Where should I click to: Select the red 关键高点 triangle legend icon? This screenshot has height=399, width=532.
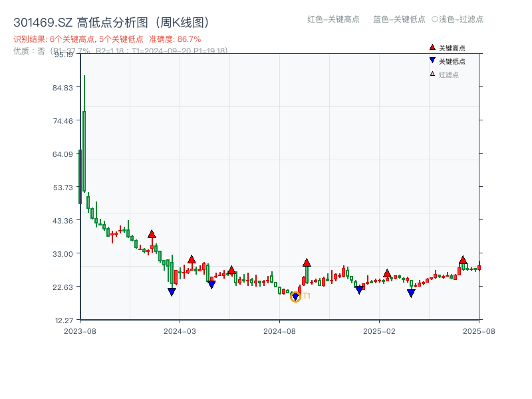tap(431, 47)
